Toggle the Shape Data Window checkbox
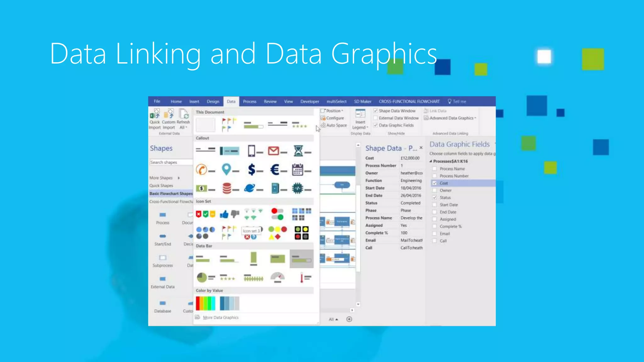644x362 pixels. (375, 111)
